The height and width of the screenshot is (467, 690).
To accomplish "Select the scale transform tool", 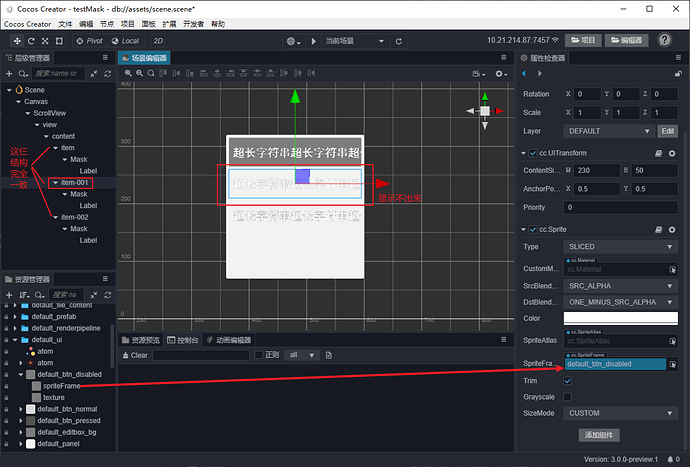I will click(45, 41).
